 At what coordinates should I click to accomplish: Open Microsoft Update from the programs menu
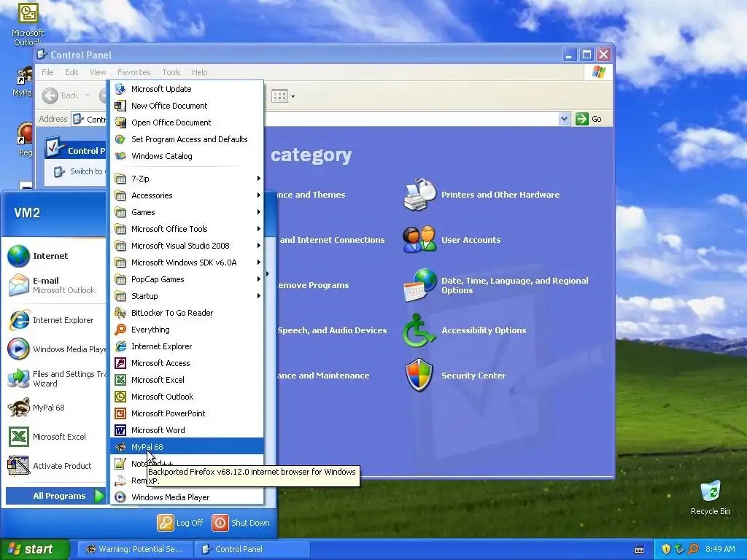tap(187, 89)
